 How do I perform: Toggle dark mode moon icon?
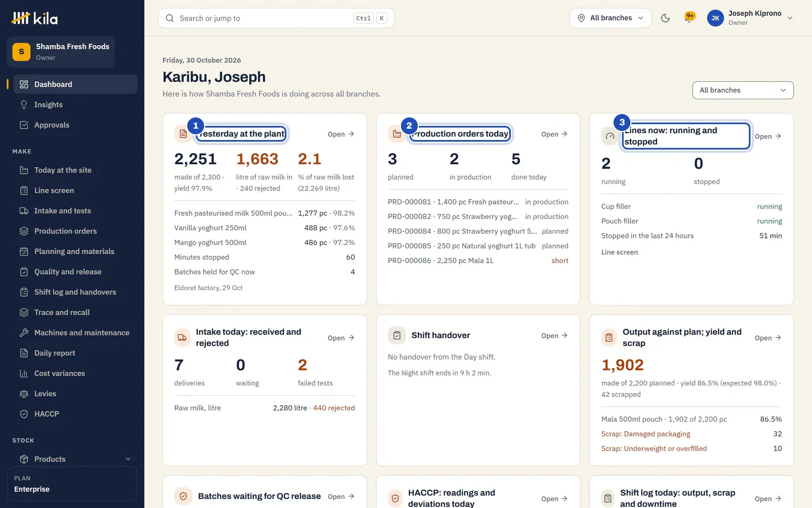click(665, 18)
